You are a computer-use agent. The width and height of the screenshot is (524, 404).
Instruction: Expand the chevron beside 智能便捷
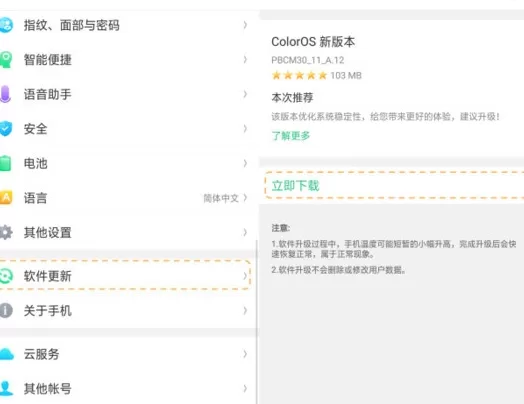click(x=245, y=59)
